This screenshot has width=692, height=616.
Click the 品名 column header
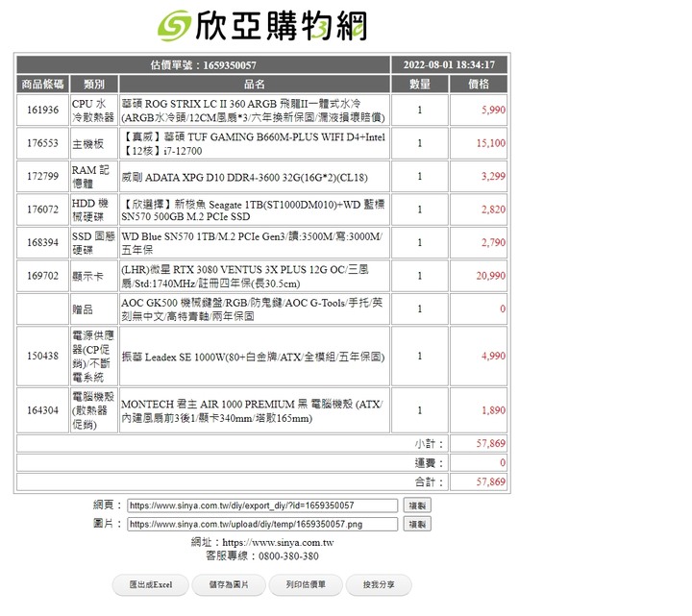tap(254, 84)
